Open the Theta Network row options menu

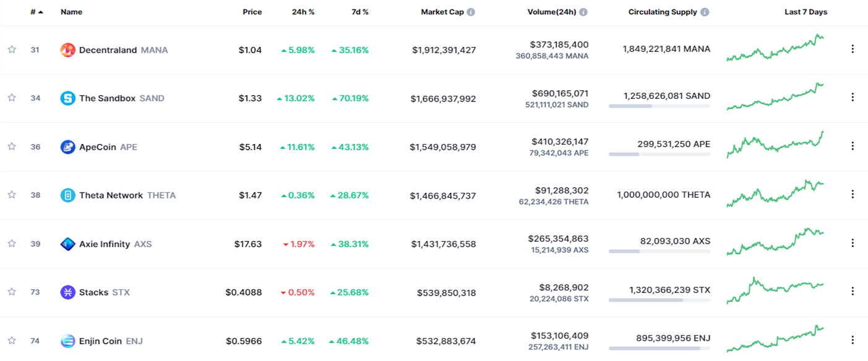[853, 194]
